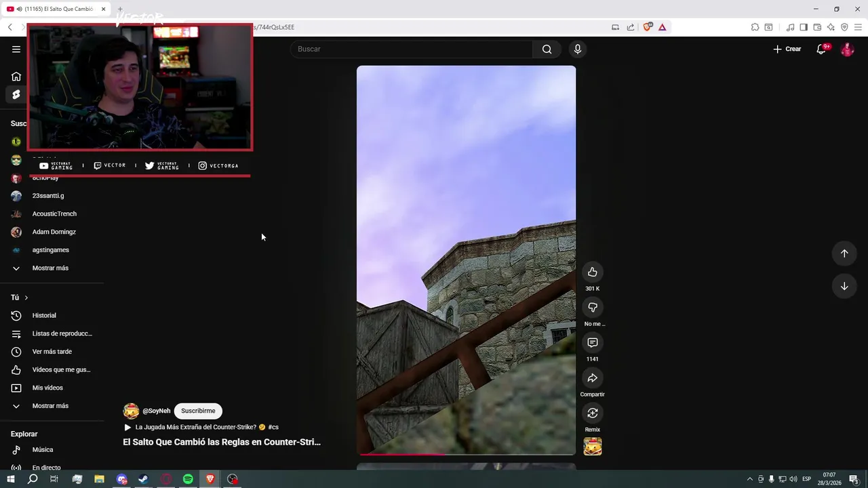868x488 pixels.
Task: Expand the Tú section with Mostrar más
Action: (x=52, y=405)
